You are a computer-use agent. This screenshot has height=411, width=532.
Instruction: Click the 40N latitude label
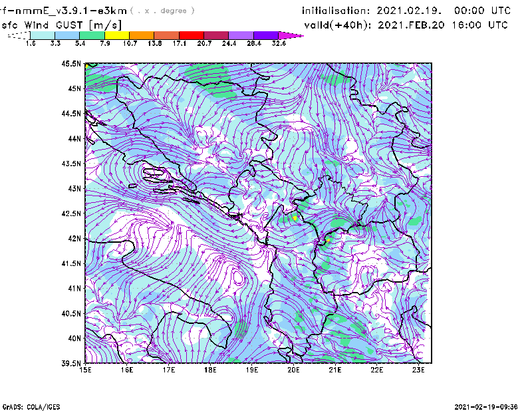(x=74, y=339)
